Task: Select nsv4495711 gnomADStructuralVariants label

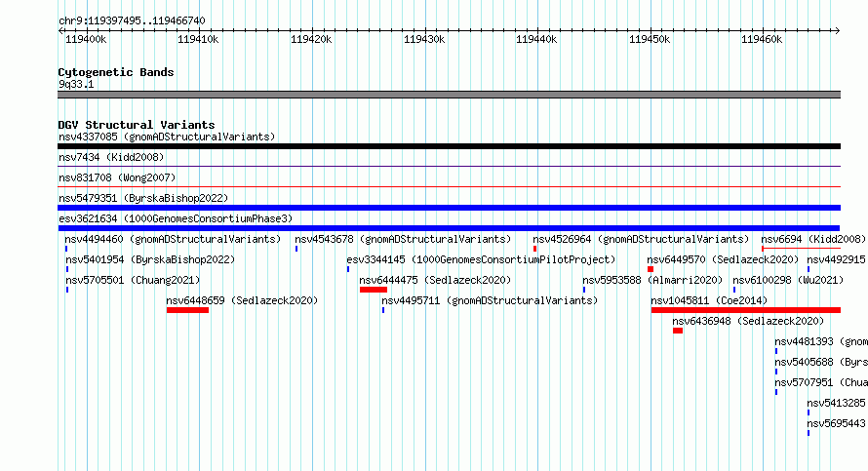Action: pos(490,300)
